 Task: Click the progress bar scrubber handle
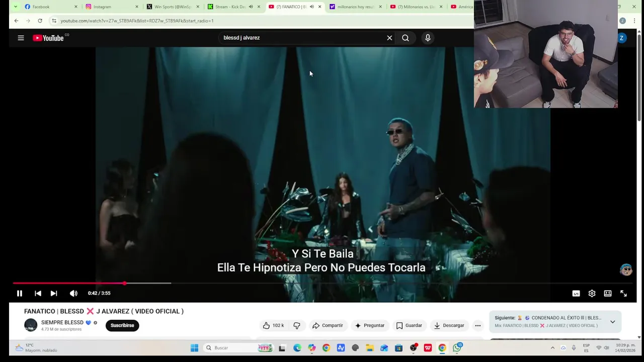124,284
